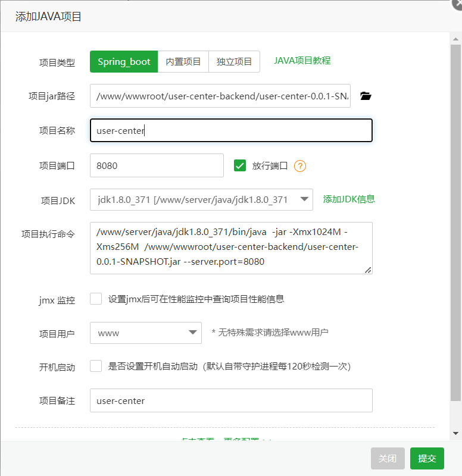462x476 pixels.
Task: Close the dialog with the top-right X icon
Action: pos(457,5)
